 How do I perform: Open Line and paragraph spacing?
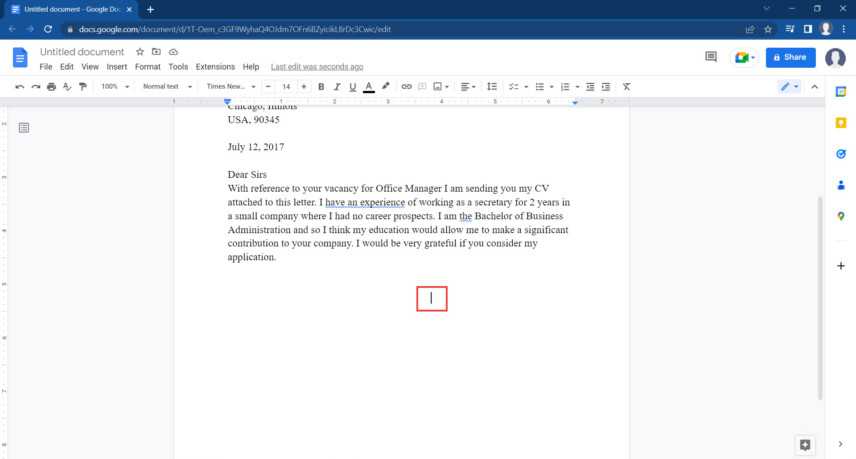pos(492,87)
